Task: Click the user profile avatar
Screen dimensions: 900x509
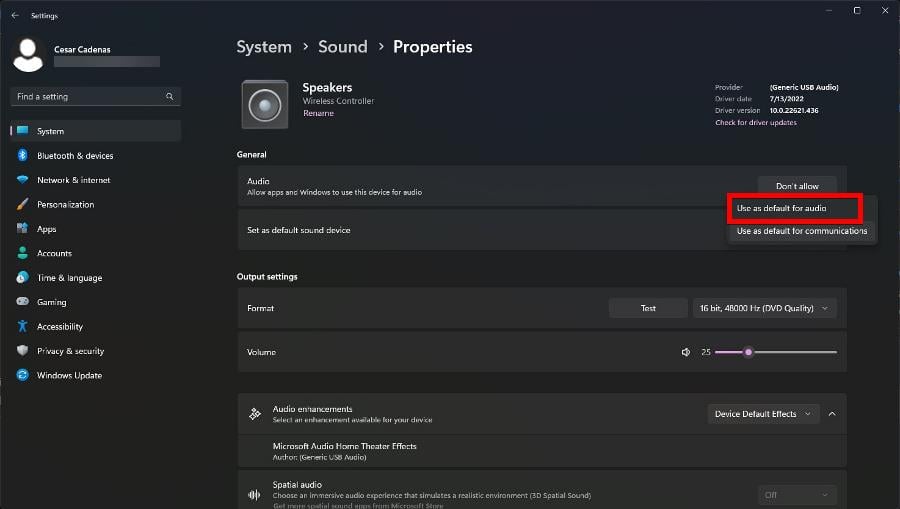Action: click(28, 55)
